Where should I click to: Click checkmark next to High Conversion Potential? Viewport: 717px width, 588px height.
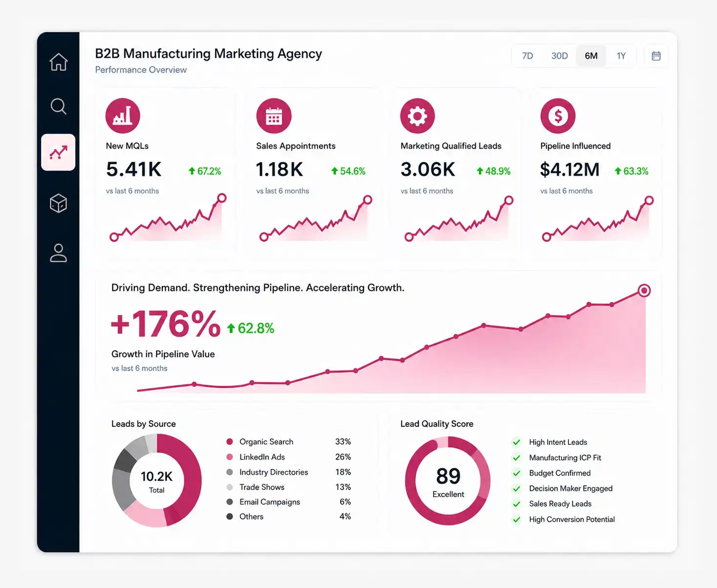tap(516, 520)
